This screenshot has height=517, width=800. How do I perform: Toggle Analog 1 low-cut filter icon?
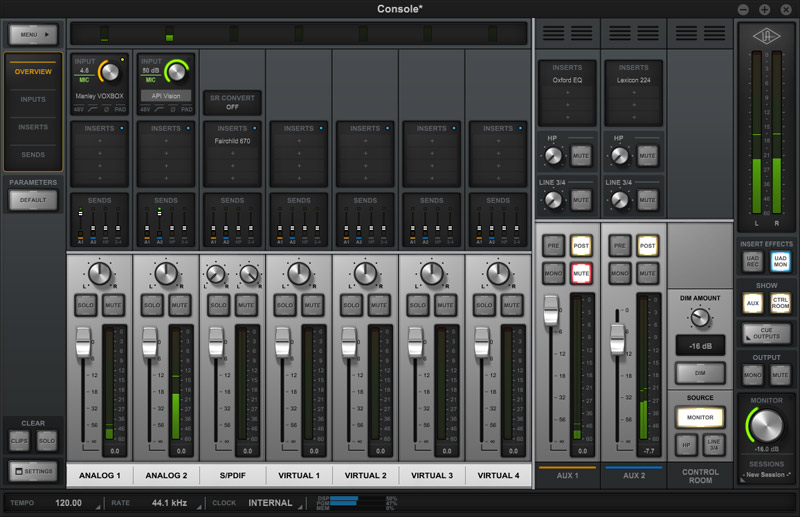tap(93, 109)
